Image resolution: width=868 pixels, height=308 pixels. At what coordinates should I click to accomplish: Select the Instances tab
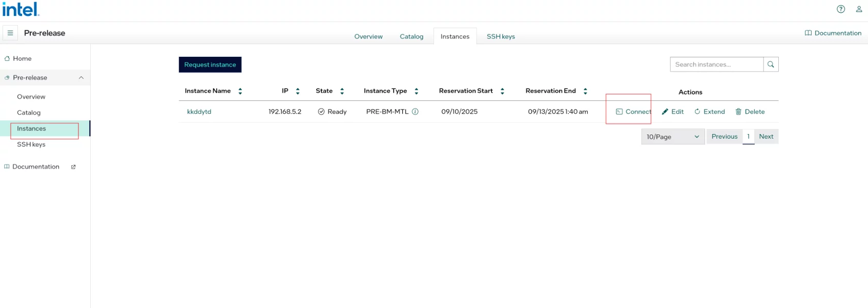point(455,36)
